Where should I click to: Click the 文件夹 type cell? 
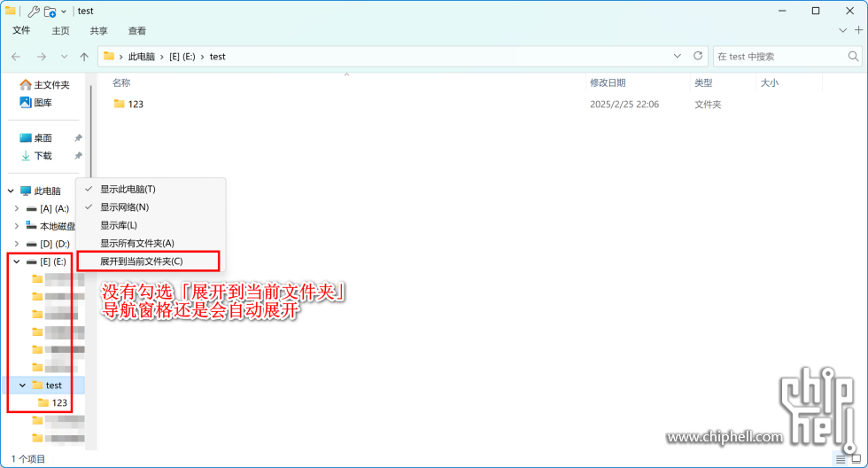[x=708, y=104]
